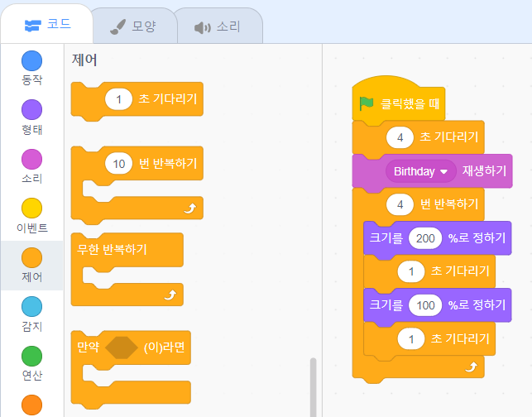532x417 pixels.
Task: Click the 연산 category label
Action: (x=32, y=376)
